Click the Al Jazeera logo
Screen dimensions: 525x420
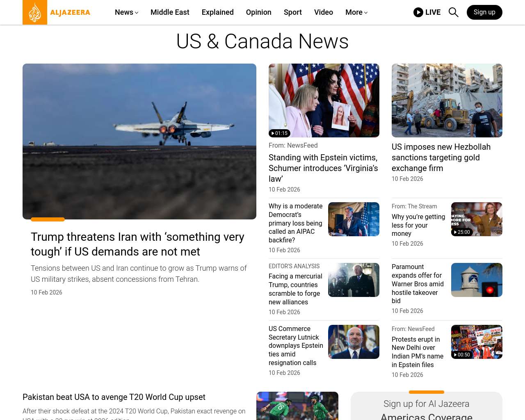(56, 12)
